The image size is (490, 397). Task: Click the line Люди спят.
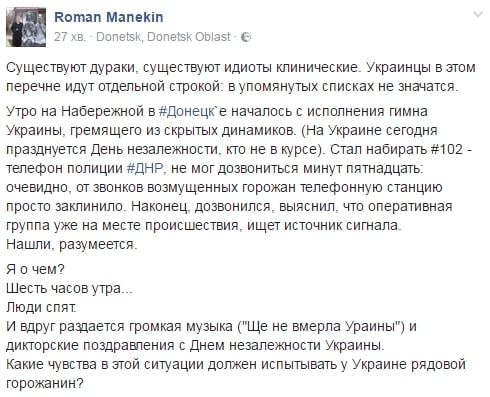click(x=41, y=307)
